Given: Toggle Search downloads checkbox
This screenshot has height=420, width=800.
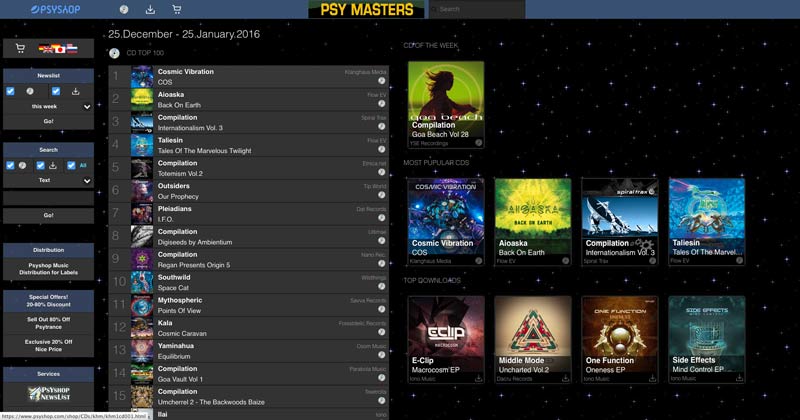Looking at the screenshot, I should point(40,165).
